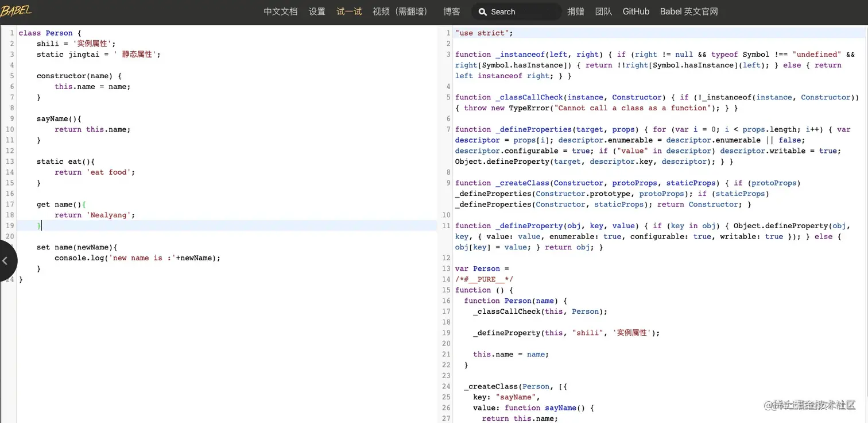The width and height of the screenshot is (868, 423).
Task: Click the 'static eat(){' line
Action: (x=65, y=161)
